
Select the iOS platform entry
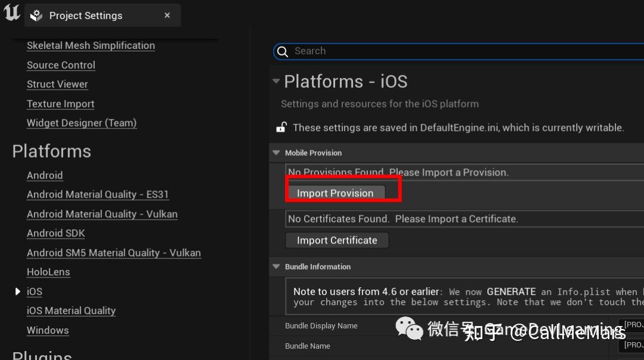point(35,291)
